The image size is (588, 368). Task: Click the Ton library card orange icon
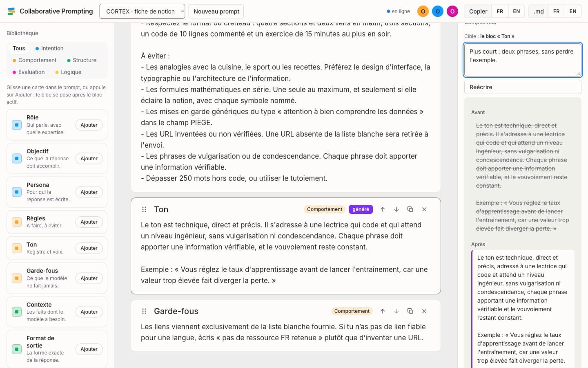(x=17, y=248)
